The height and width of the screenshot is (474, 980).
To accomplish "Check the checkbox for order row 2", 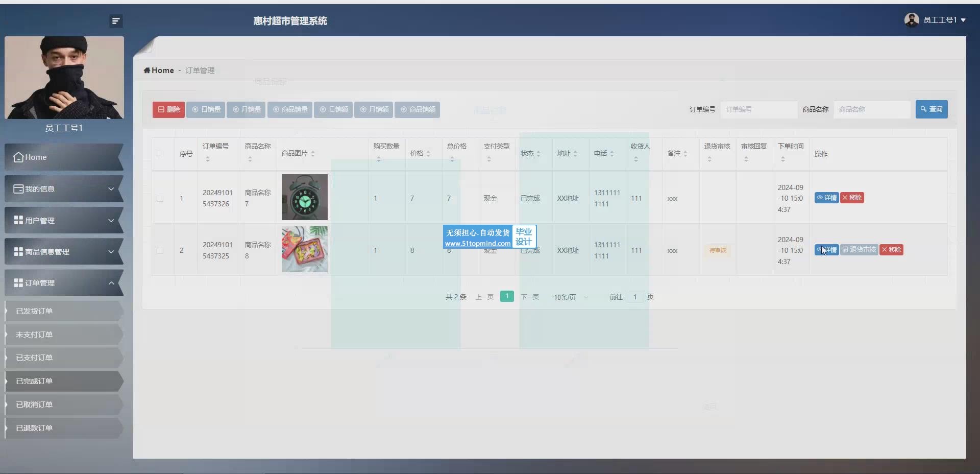I will 160,251.
